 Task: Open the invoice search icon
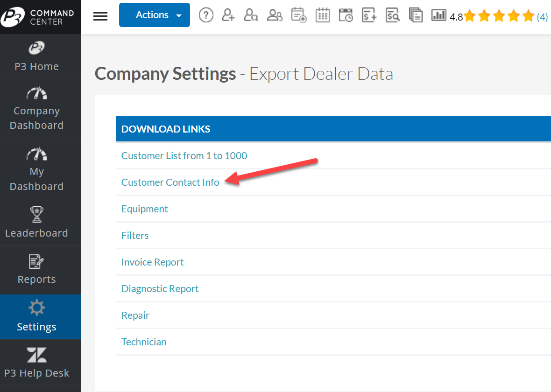393,15
